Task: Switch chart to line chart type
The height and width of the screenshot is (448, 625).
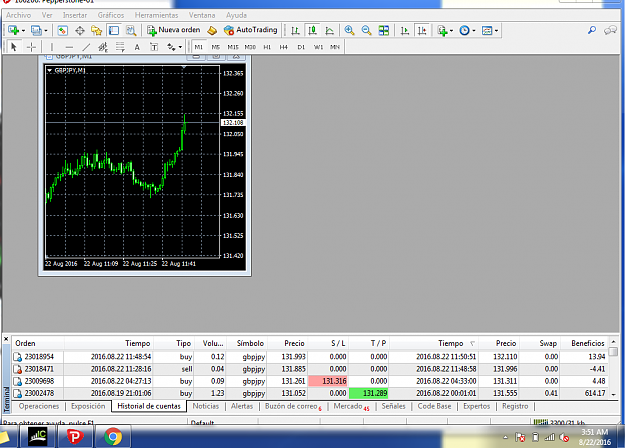Action: (330, 30)
